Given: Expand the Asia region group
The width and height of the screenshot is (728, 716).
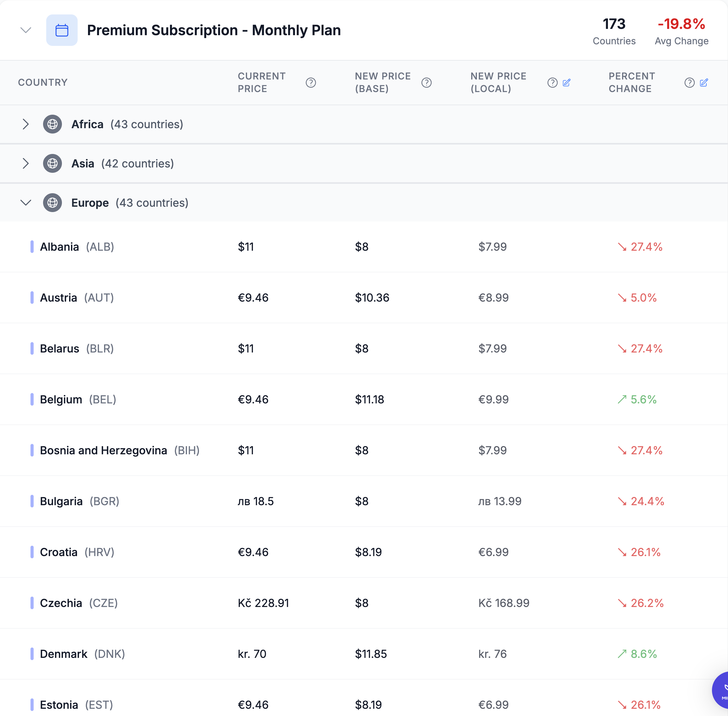Looking at the screenshot, I should pyautogui.click(x=25, y=164).
